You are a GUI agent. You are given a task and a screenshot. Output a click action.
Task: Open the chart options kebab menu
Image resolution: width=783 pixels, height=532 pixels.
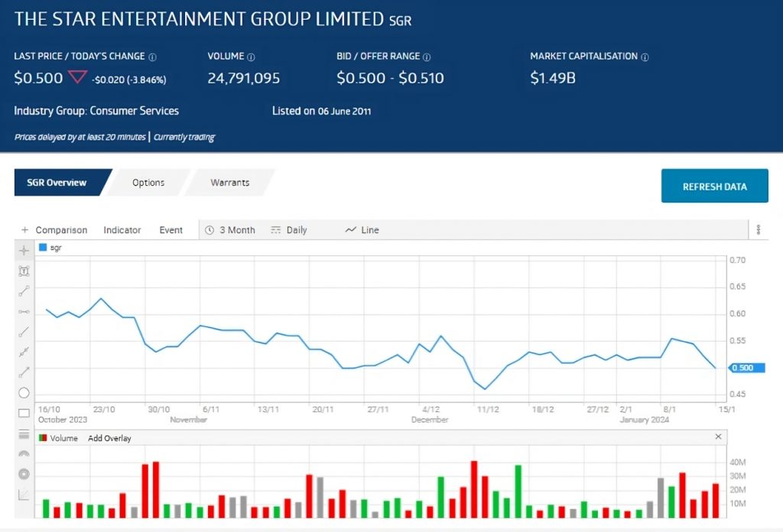point(759,229)
